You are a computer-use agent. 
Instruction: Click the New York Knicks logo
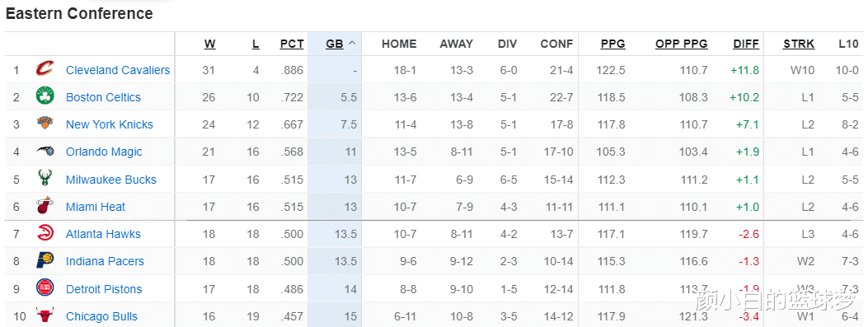45,124
